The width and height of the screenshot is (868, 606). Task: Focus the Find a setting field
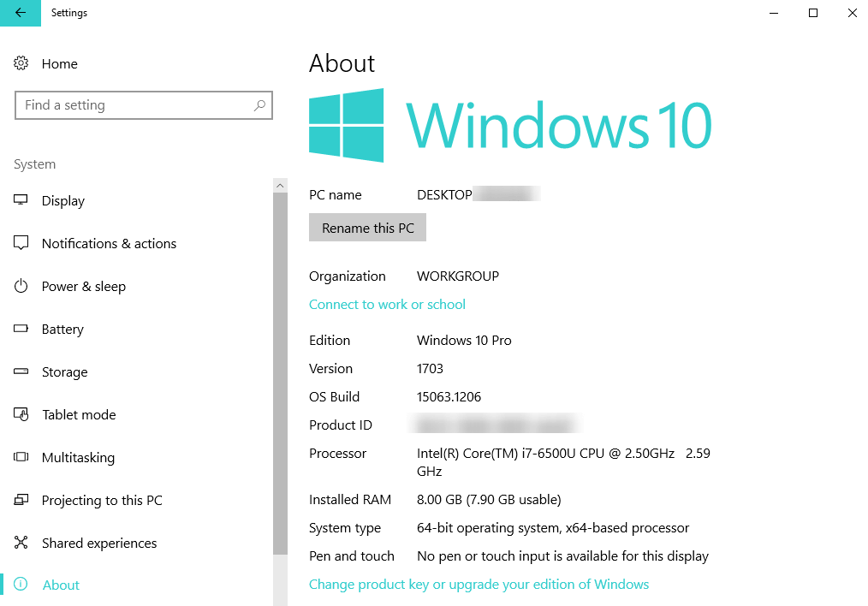click(144, 105)
